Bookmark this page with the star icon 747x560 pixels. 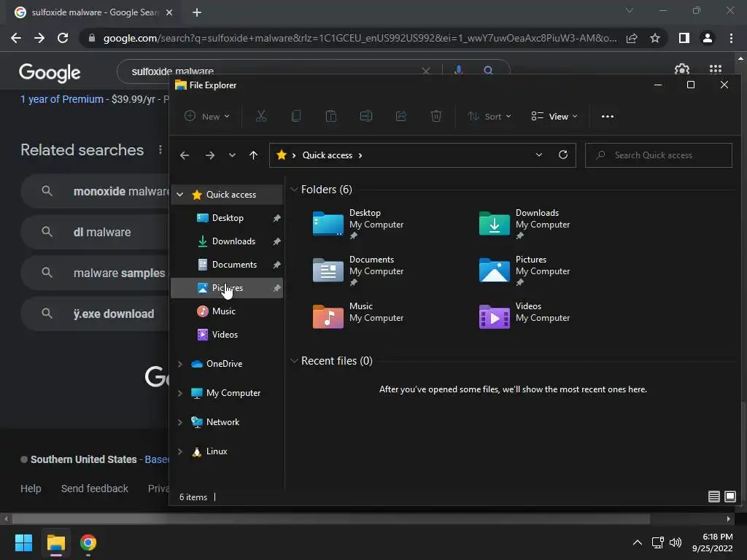tap(655, 38)
